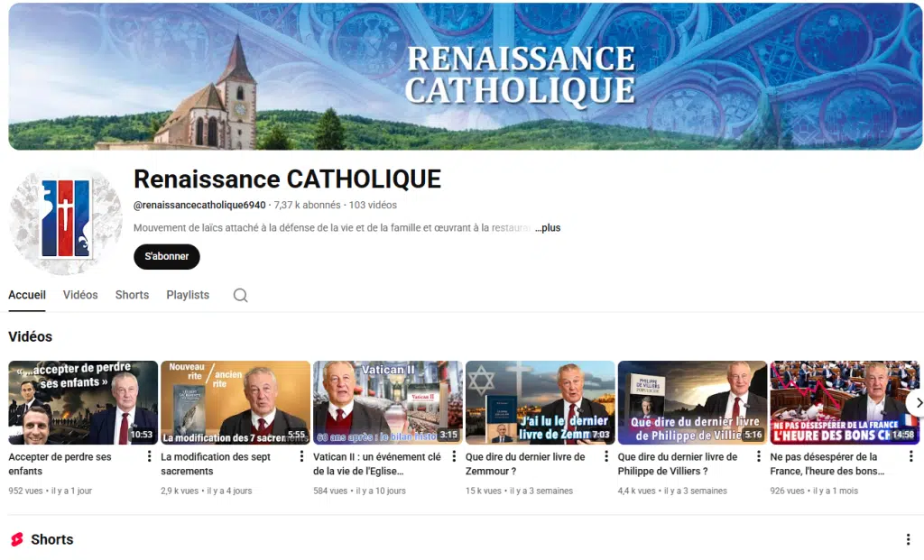
Task: Click '926 vues • il y a 1 mois'
Action: 814,491
